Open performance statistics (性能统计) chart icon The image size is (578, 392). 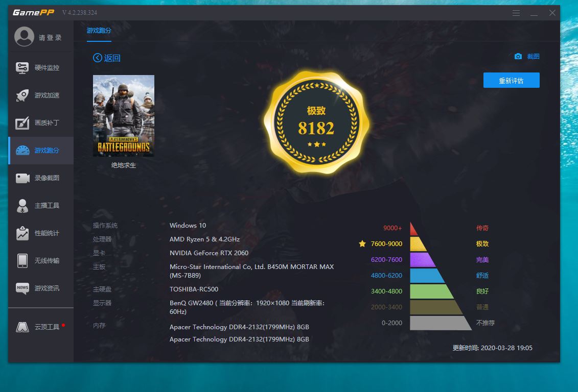pyautogui.click(x=22, y=233)
